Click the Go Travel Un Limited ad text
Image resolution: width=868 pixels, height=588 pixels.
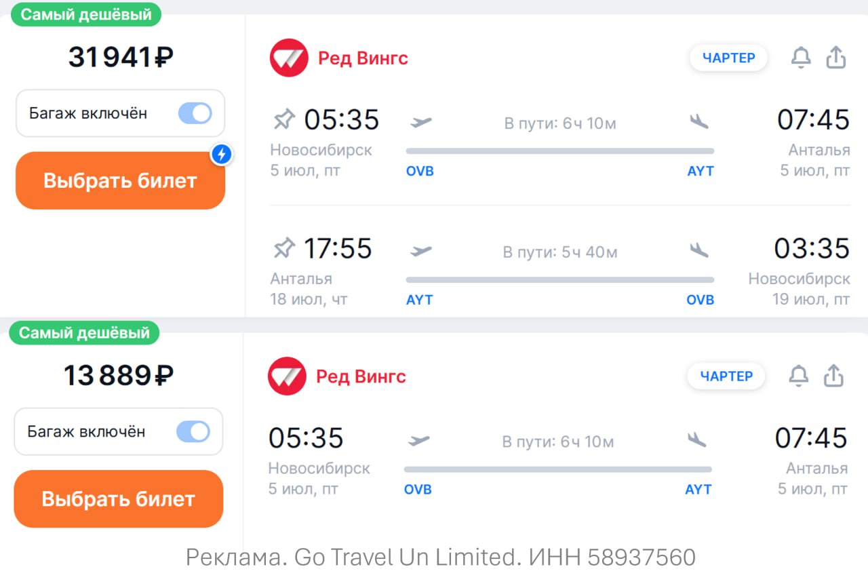pyautogui.click(x=441, y=557)
